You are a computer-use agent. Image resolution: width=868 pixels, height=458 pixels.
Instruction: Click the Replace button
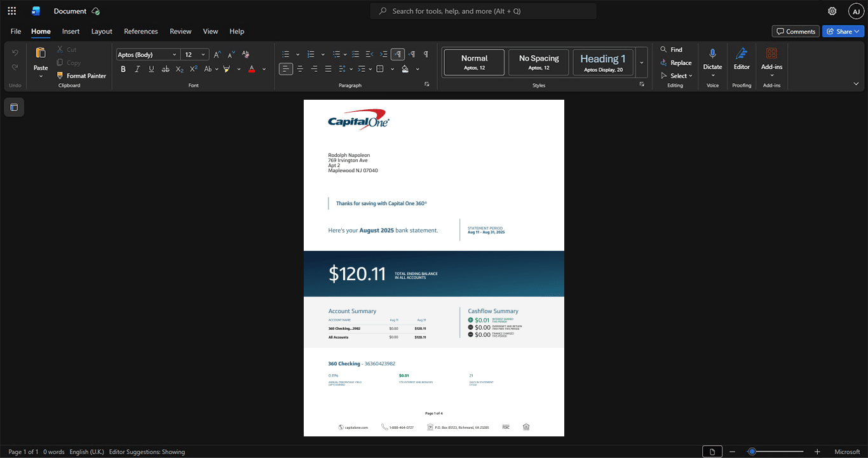click(x=676, y=63)
